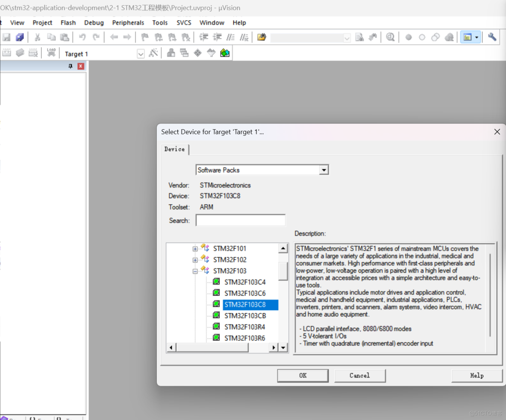Click the LOAD download icon
506x420 pixels.
(x=51, y=53)
